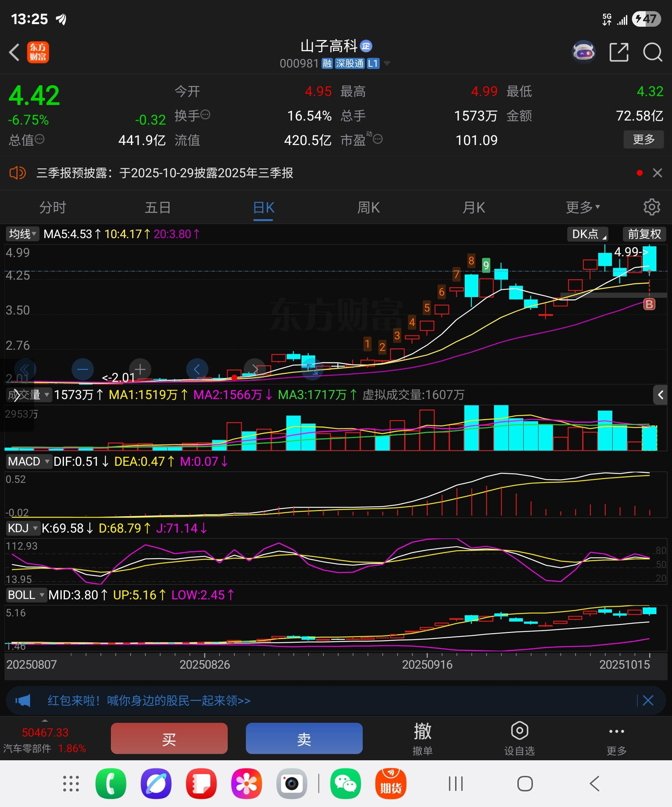Tap Android system back button
The height and width of the screenshot is (807, 672).
tap(594, 783)
